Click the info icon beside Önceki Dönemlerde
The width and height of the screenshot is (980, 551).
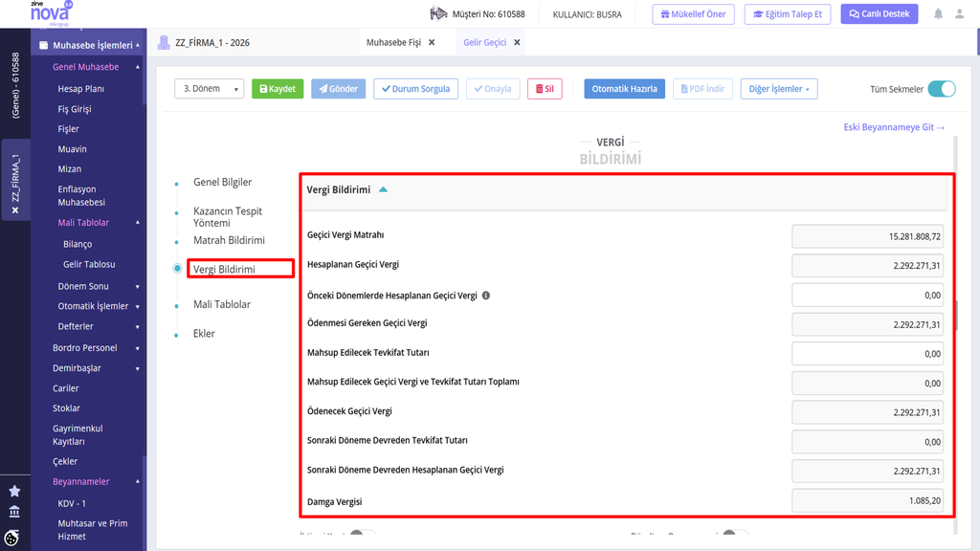485,296
